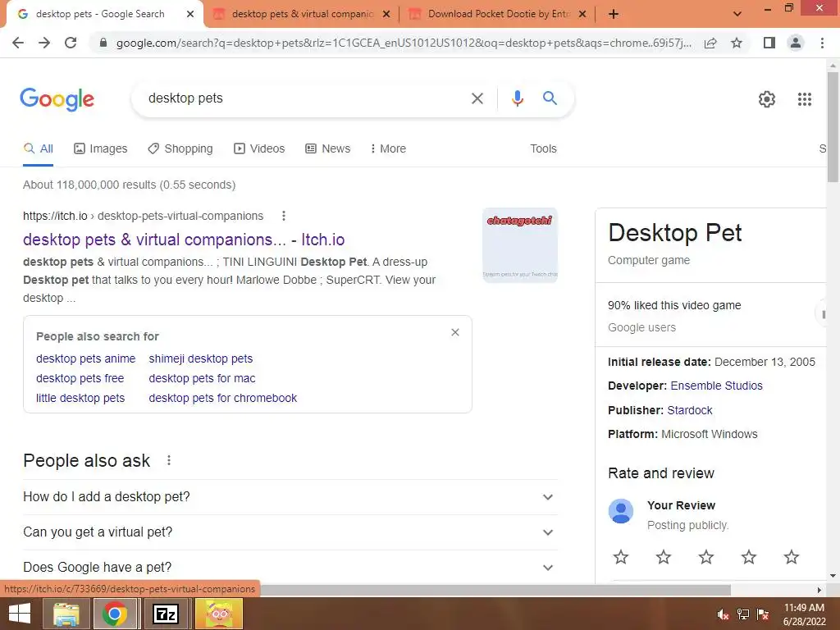Switch to the Download Pocket Dootie tab
The width and height of the screenshot is (840, 630).
tap(498, 15)
